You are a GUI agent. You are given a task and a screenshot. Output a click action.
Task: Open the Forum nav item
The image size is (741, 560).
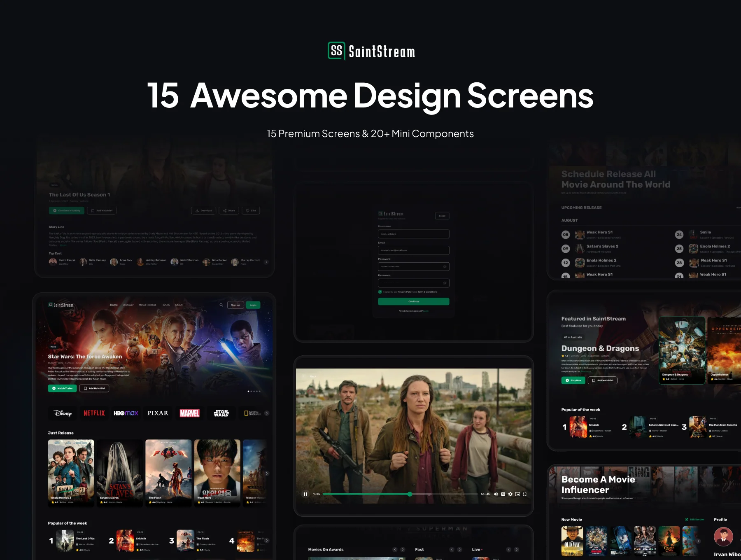[x=165, y=305]
